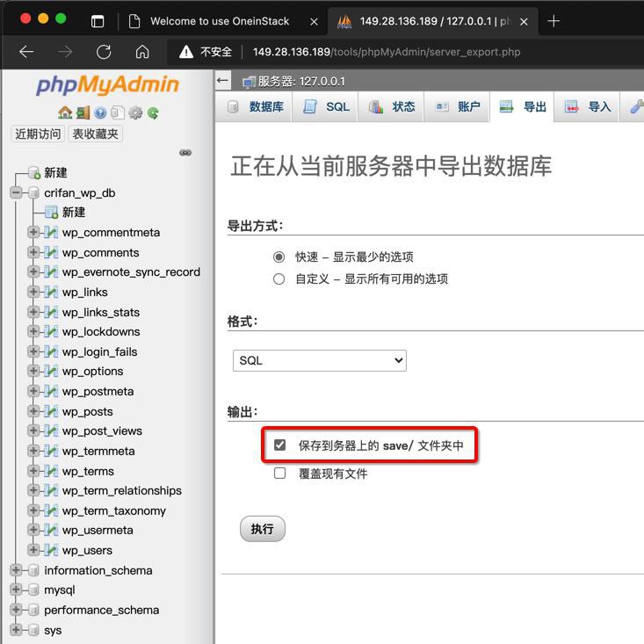This screenshot has height=644, width=644.
Task: Open the wp_lockdowns table
Action: (101, 331)
